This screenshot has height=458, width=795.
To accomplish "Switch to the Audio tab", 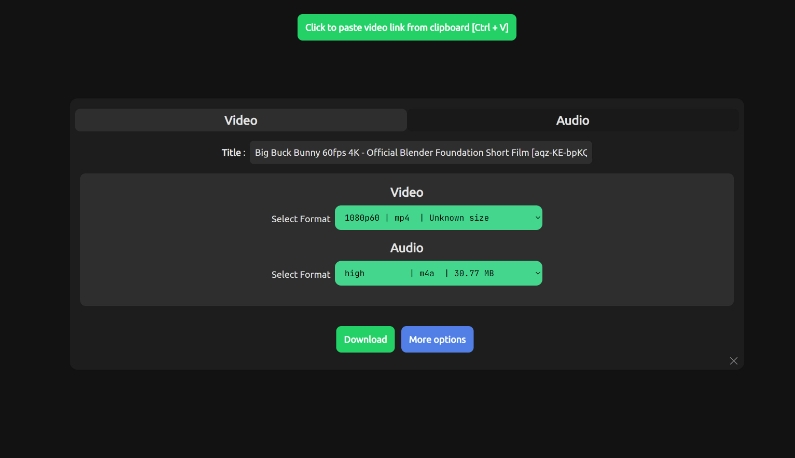I will tap(572, 120).
